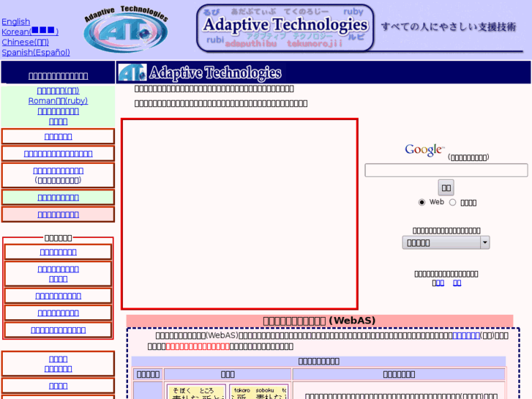Open the Roman (ruby) sidebar link

click(58, 101)
